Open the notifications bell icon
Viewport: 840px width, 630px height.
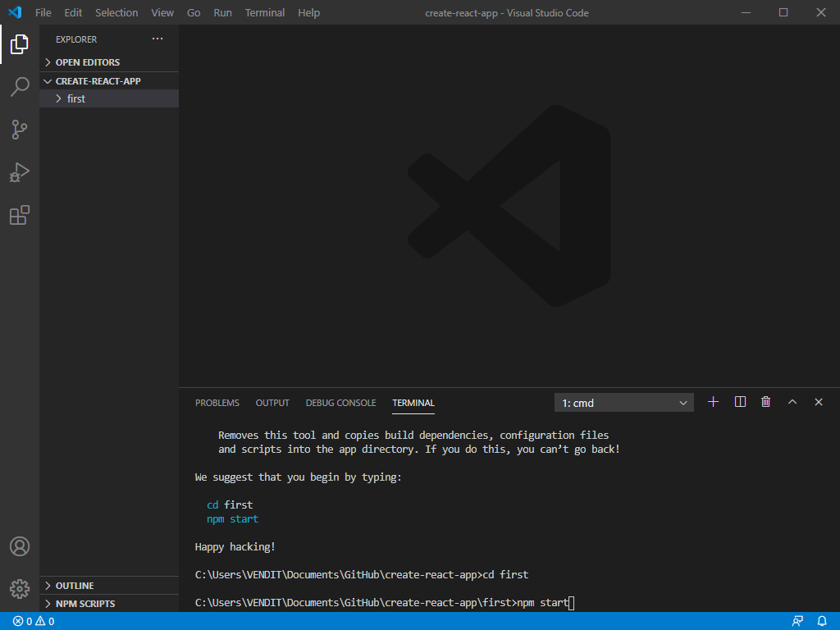(x=822, y=621)
